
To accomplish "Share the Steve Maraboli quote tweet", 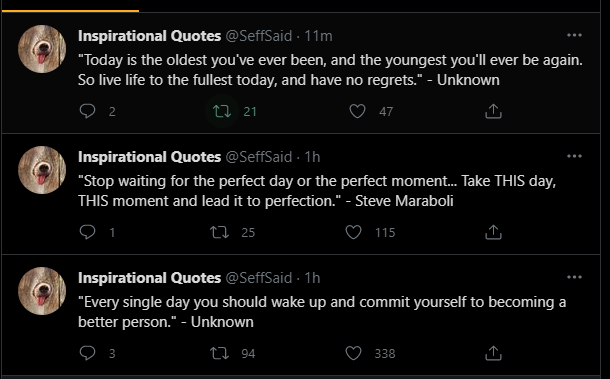I will 493,232.
